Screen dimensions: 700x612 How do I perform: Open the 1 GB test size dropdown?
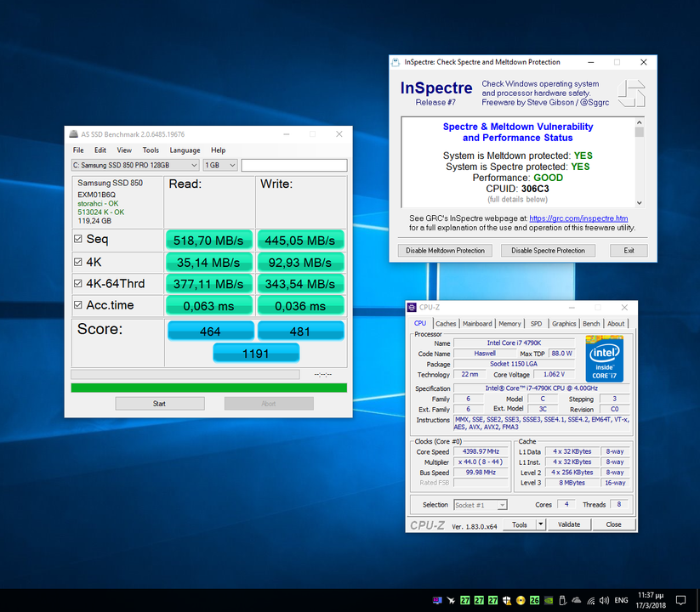(x=219, y=165)
